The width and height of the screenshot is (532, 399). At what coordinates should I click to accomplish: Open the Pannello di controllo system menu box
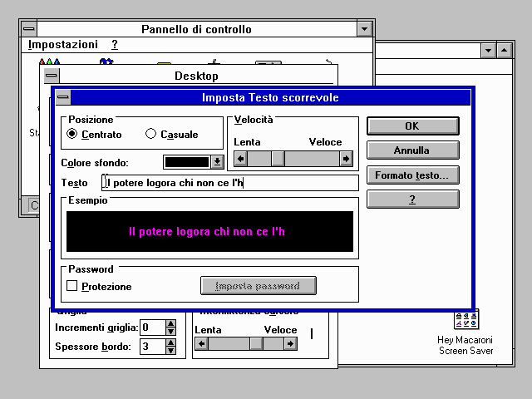(29, 29)
